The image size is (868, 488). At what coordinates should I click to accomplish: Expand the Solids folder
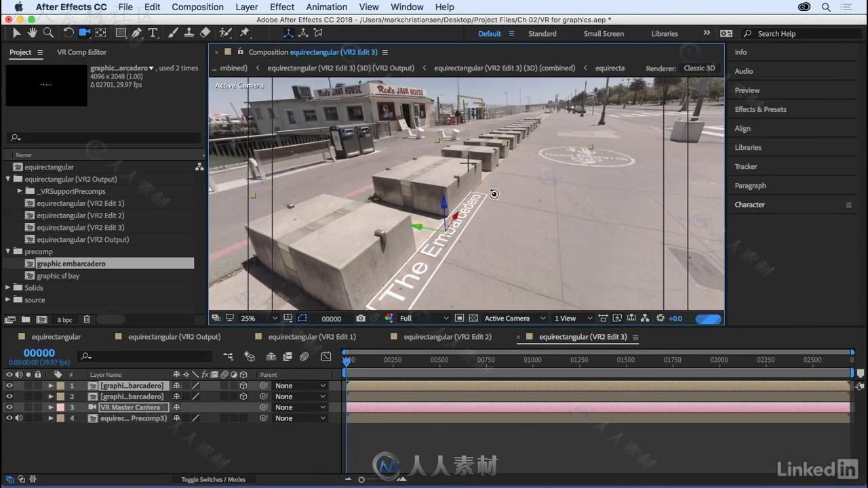coord(8,287)
